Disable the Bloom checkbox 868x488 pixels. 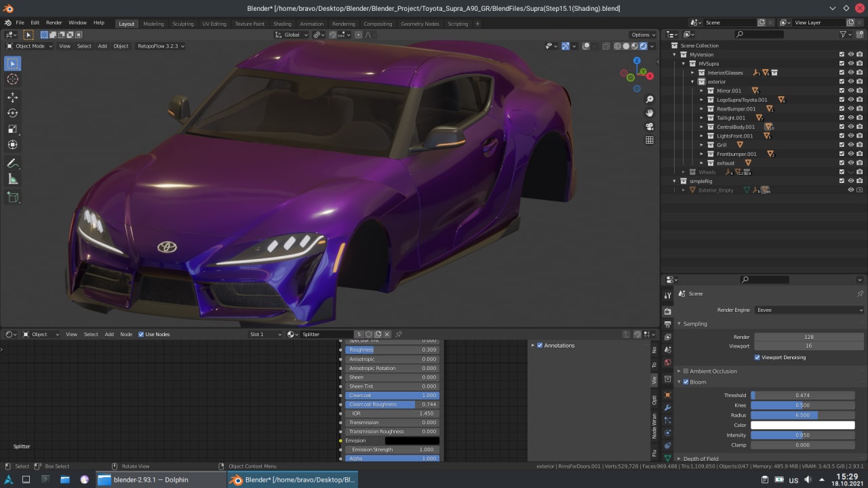686,382
